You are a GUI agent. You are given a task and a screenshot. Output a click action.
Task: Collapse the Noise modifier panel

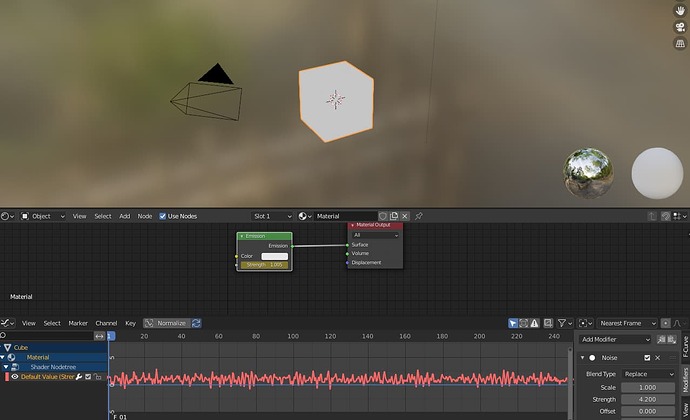point(582,358)
